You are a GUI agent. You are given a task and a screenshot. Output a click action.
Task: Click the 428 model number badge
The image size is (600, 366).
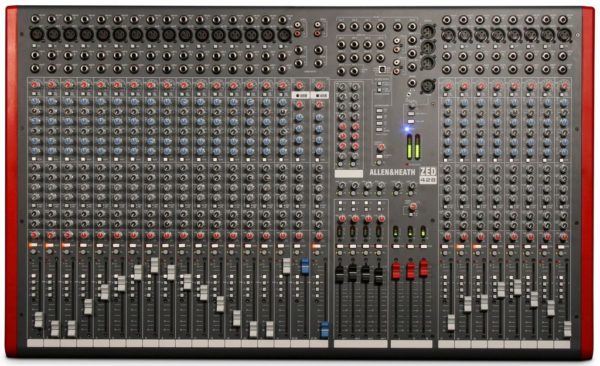point(428,180)
